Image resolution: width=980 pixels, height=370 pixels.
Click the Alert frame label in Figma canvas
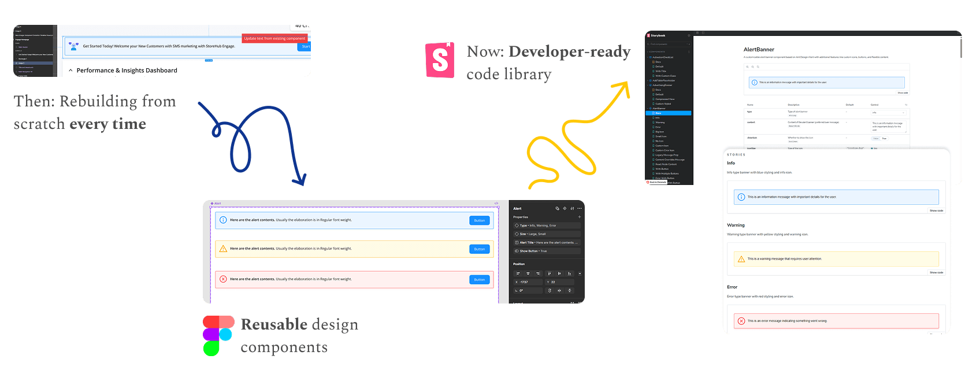click(216, 203)
